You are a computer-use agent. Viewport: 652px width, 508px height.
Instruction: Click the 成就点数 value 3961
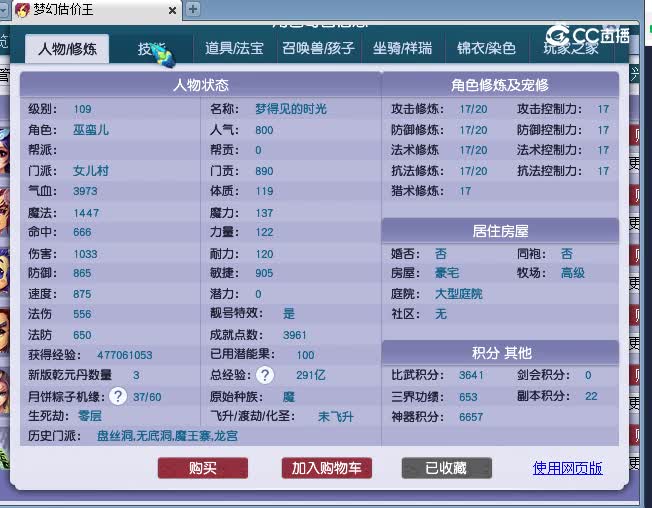294,335
